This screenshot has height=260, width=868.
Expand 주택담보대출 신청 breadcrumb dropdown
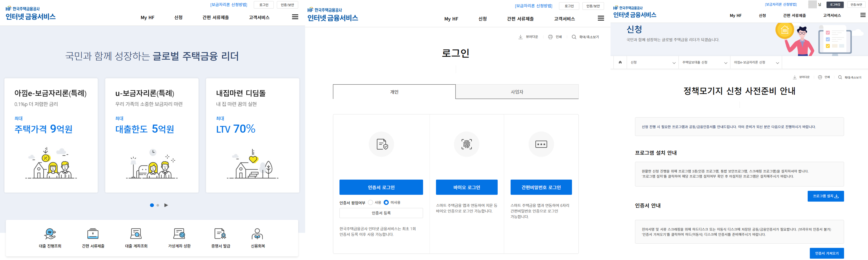tap(704, 62)
